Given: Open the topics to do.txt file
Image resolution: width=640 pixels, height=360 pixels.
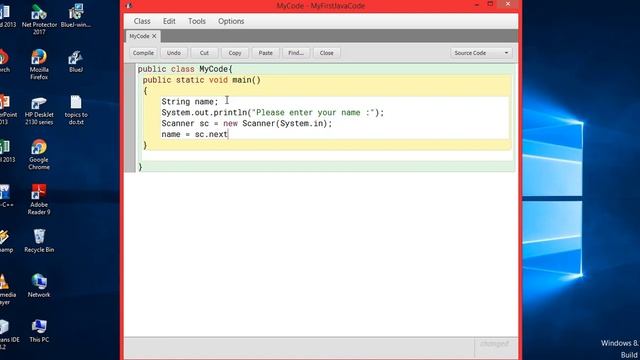Looking at the screenshot, I should pyautogui.click(x=76, y=110).
